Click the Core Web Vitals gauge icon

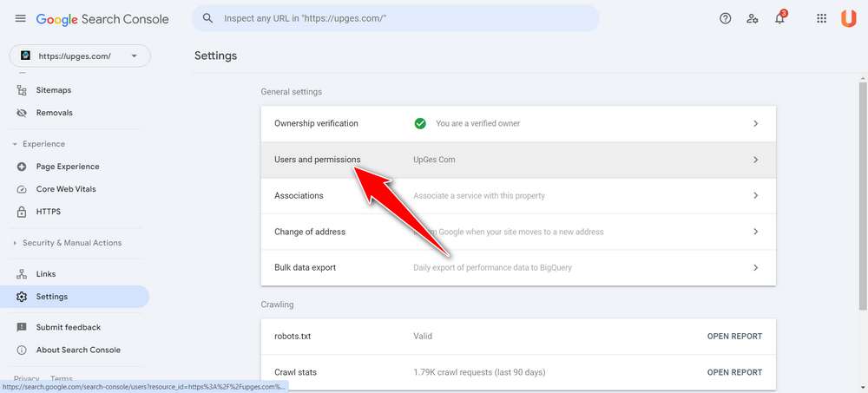22,189
